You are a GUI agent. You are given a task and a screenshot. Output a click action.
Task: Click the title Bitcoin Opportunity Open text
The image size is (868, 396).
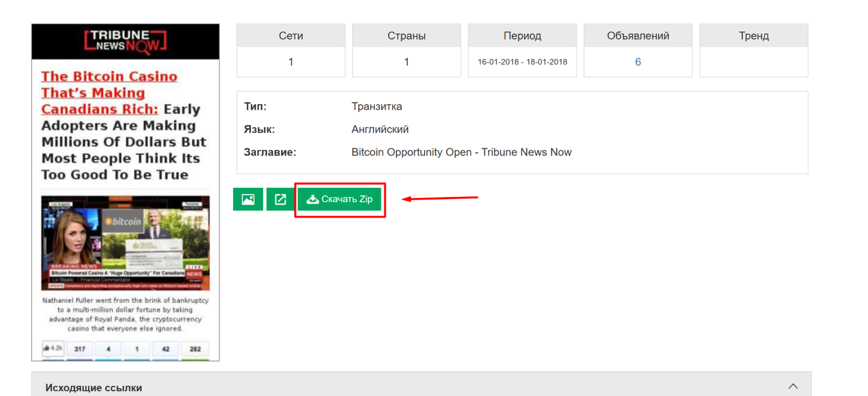pos(462,152)
